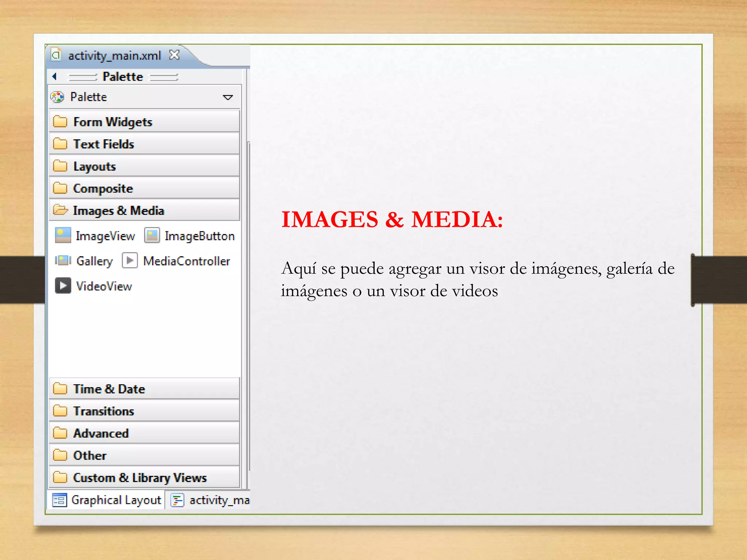Click the Palette color wheel icon
The image size is (747, 560).
pos(57,97)
